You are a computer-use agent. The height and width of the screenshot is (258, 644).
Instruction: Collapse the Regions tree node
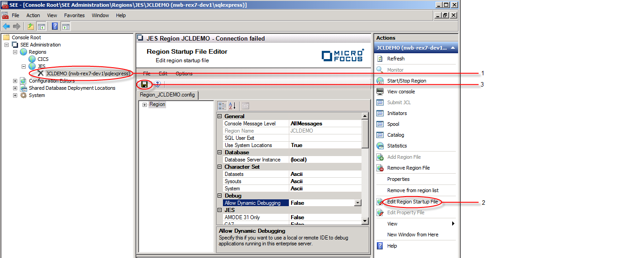15,52
